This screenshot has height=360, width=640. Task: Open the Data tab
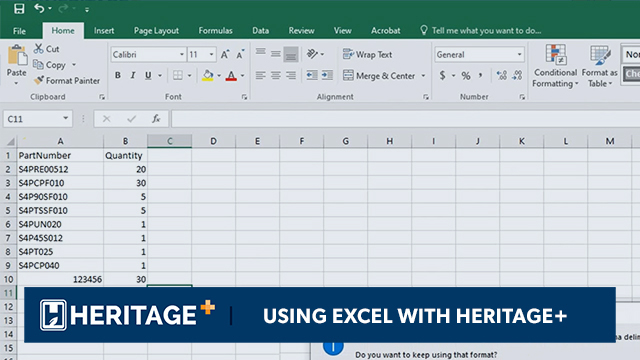pyautogui.click(x=260, y=31)
